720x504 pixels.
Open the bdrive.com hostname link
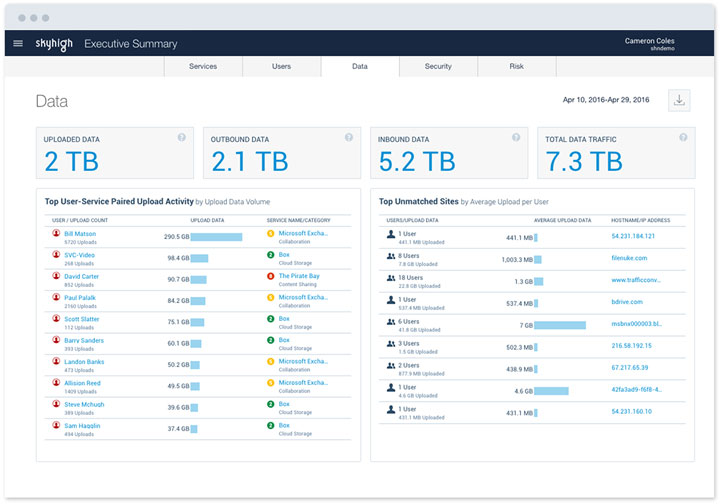coord(627,302)
